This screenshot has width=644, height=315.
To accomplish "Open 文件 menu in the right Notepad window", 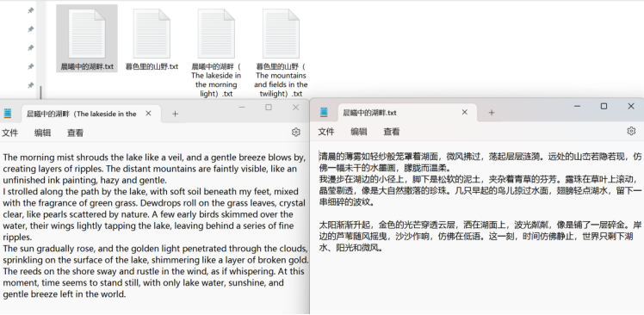I will click(x=326, y=132).
